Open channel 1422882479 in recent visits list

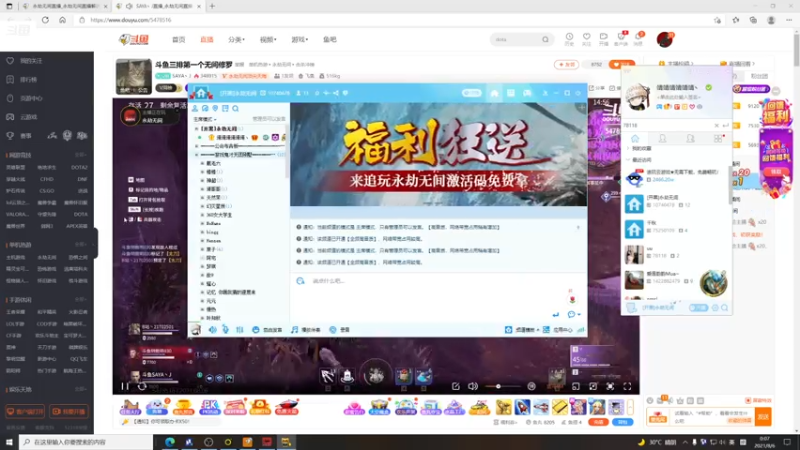(676, 278)
